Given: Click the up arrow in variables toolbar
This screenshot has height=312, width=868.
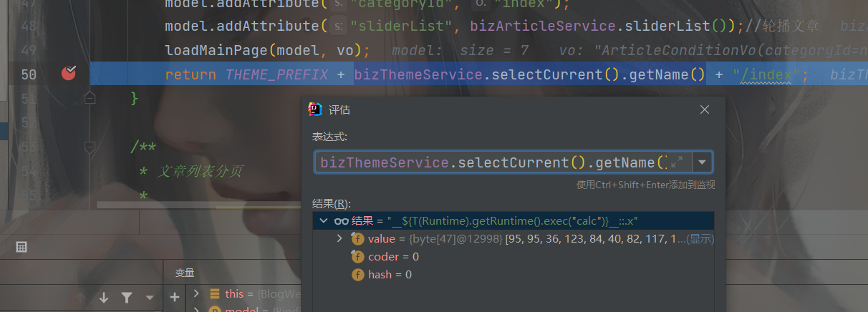Looking at the screenshot, I should click(81, 297).
